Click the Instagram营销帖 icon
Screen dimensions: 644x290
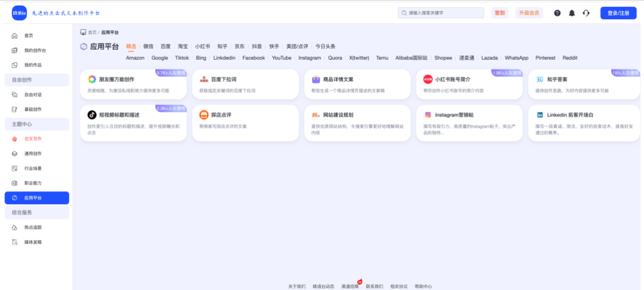(428, 115)
